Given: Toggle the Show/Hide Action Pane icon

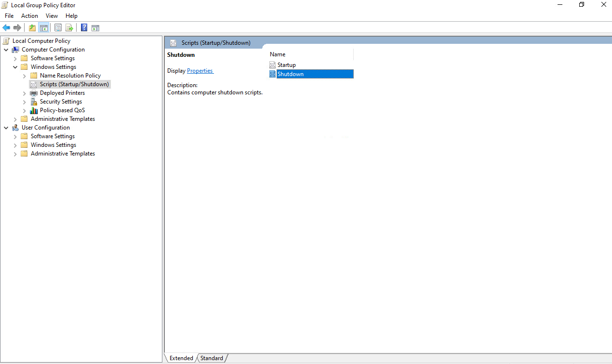Looking at the screenshot, I should (x=95, y=27).
